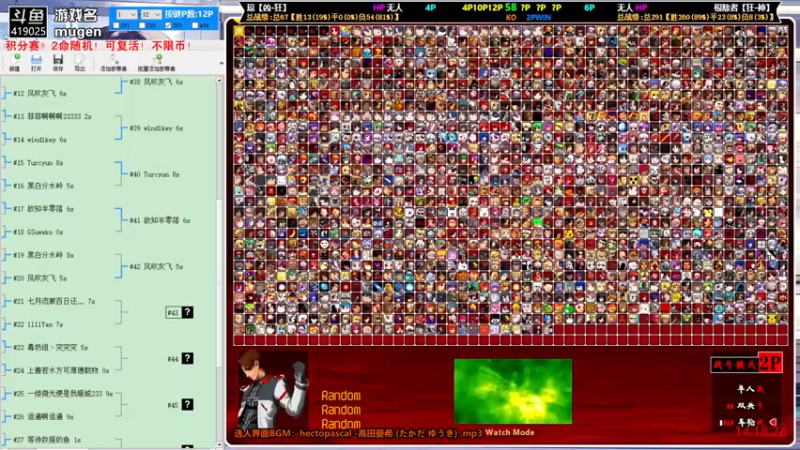Click the Watch Mode label

(x=510, y=432)
